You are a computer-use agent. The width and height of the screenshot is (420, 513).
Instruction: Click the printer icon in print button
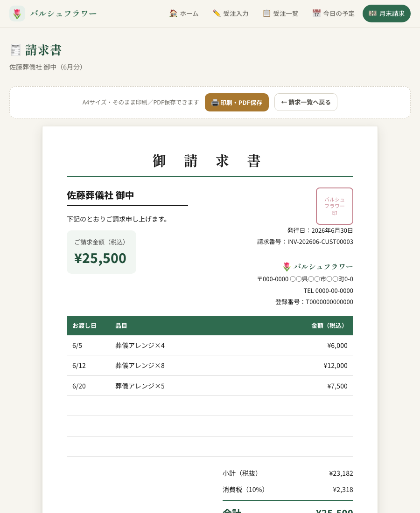pyautogui.click(x=215, y=103)
